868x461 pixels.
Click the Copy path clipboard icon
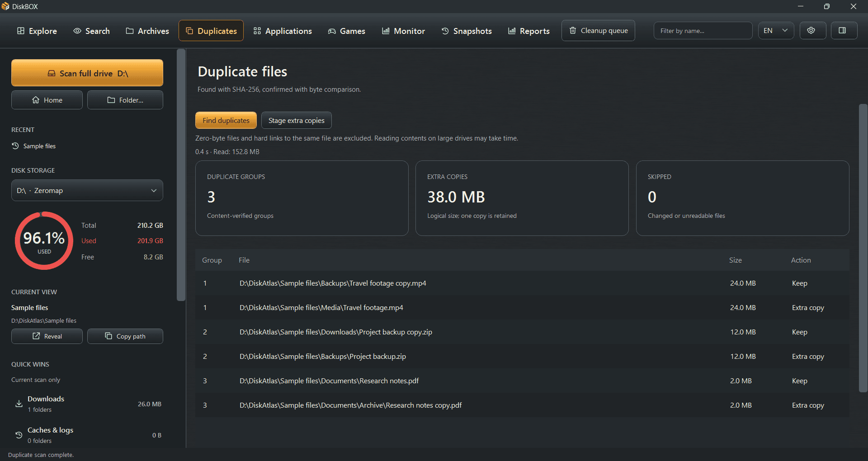coord(108,336)
